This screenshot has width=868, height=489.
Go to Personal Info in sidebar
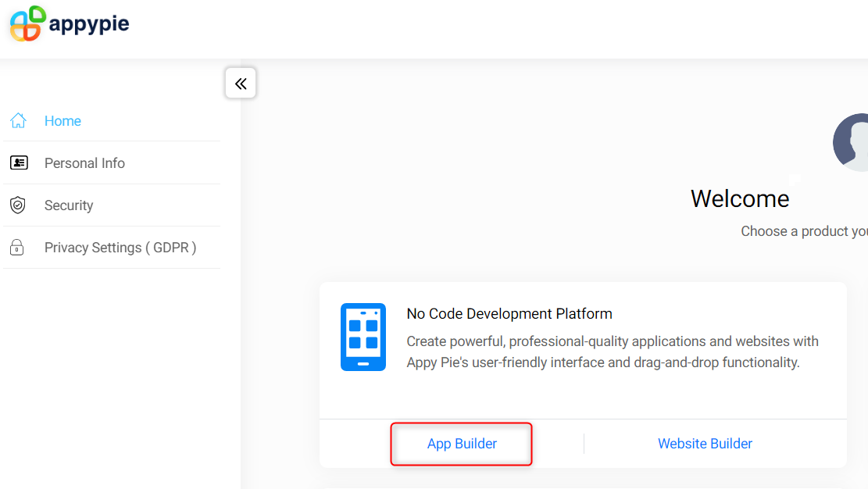click(x=84, y=163)
